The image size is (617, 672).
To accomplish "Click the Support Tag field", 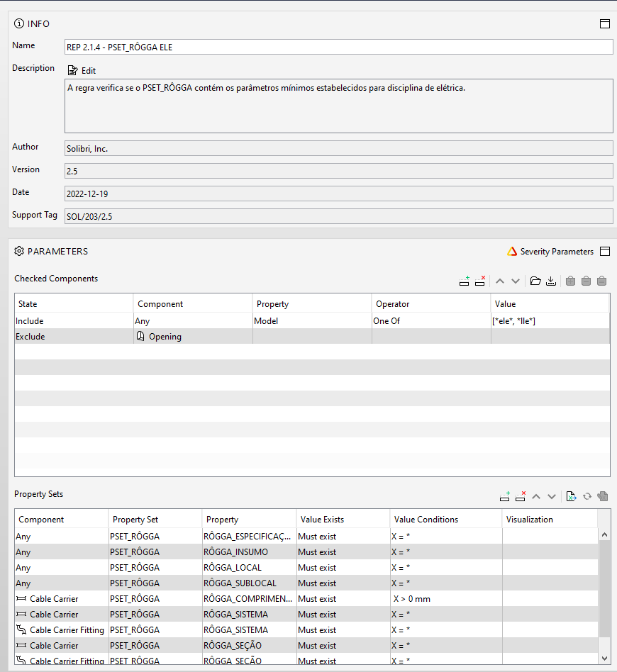I will (x=339, y=216).
